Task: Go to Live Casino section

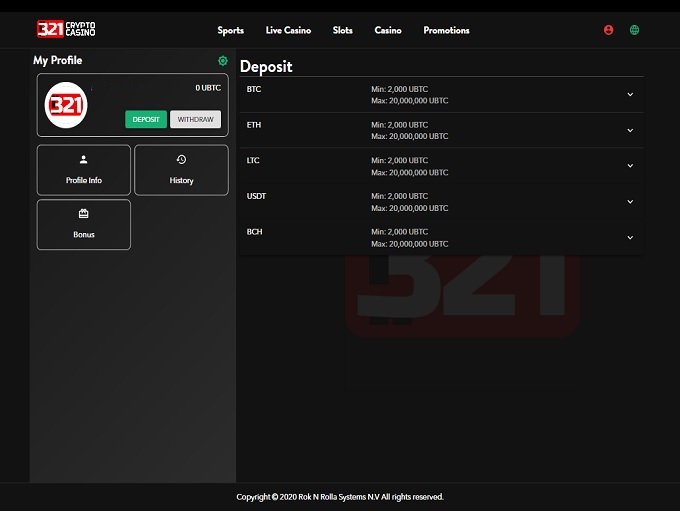Action: tap(288, 30)
